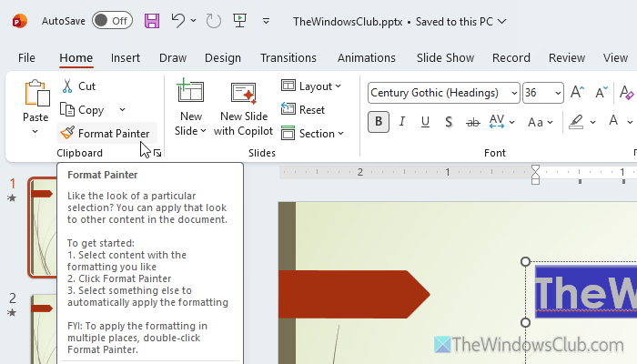Open the Design tab

pyautogui.click(x=223, y=57)
